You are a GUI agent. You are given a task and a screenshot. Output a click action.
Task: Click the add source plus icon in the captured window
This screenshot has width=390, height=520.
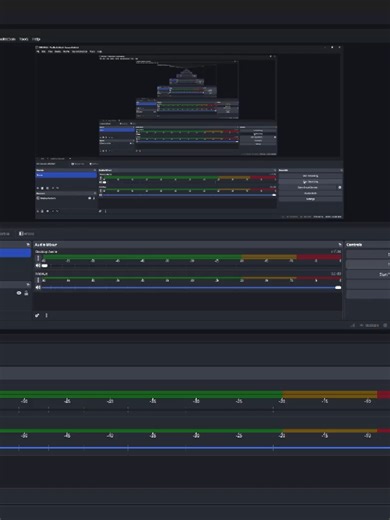pyautogui.click(x=38, y=211)
